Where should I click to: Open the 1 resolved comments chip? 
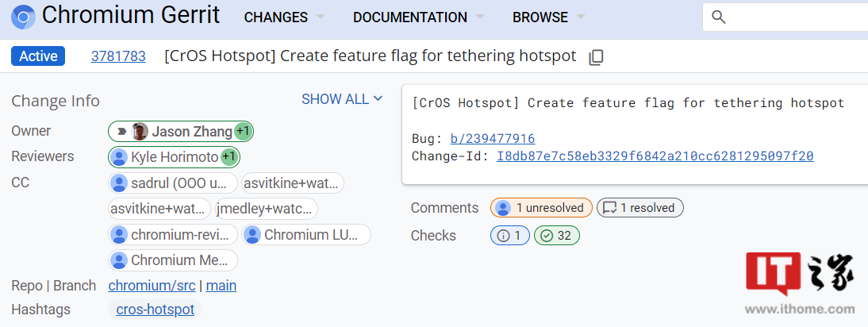(x=640, y=208)
